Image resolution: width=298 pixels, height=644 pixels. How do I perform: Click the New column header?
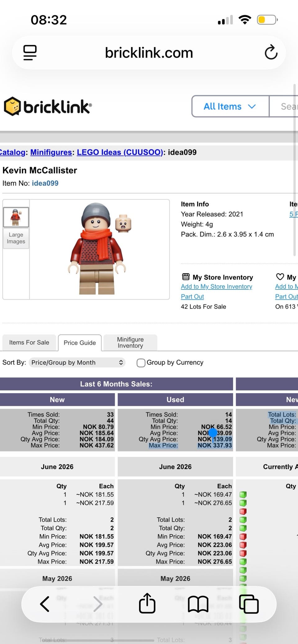point(57,400)
